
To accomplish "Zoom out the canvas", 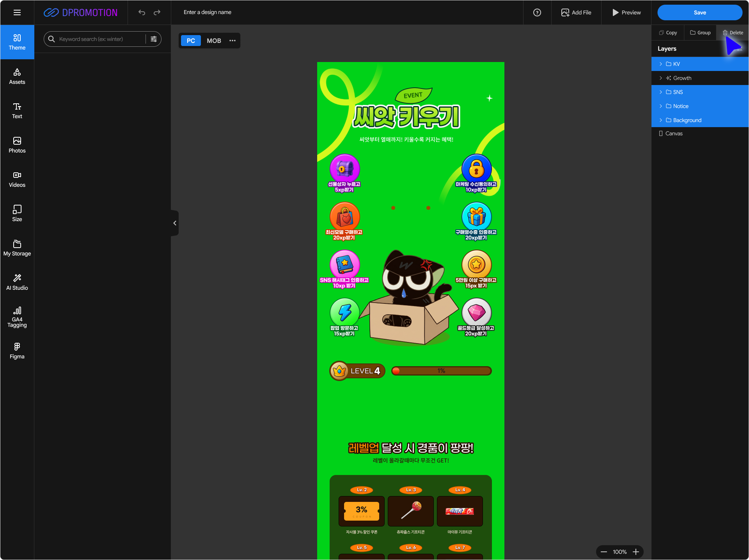I will pos(604,552).
